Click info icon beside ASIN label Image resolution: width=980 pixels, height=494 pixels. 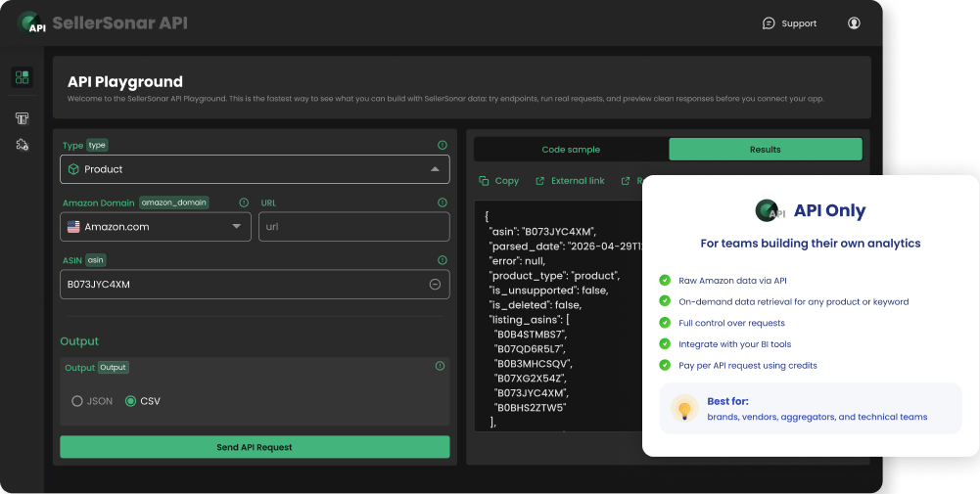(x=442, y=260)
